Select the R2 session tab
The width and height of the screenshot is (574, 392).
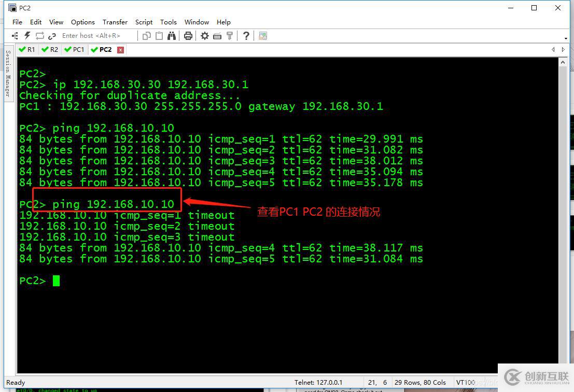click(50, 50)
